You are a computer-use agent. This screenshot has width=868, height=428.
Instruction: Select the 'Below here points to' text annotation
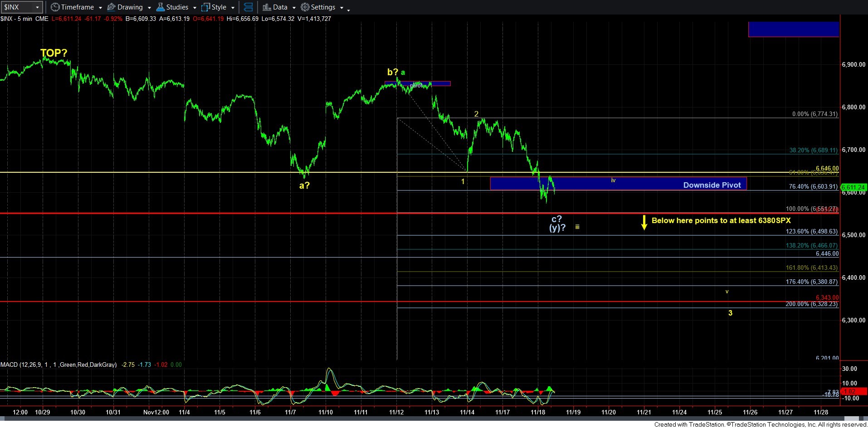pos(721,220)
